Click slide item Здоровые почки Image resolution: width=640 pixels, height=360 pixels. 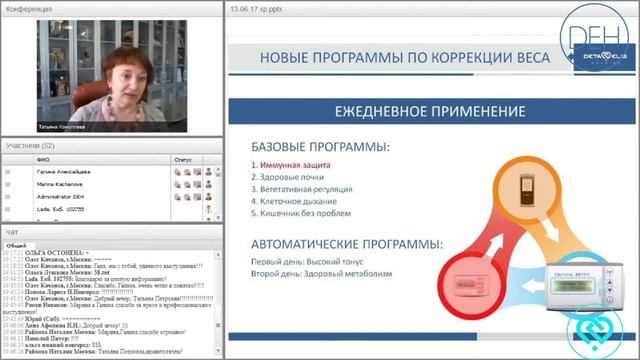pos(287,177)
